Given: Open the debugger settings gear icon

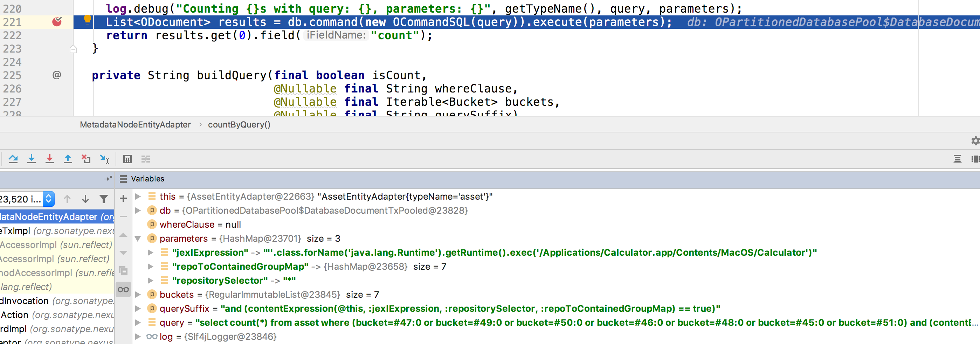Looking at the screenshot, I should [x=975, y=141].
